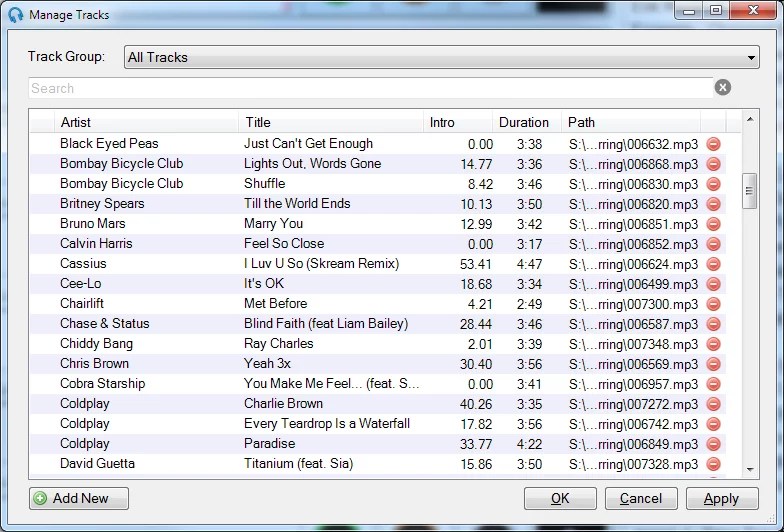Click the Add New button
Screen dimensions: 784x532
click(79, 498)
